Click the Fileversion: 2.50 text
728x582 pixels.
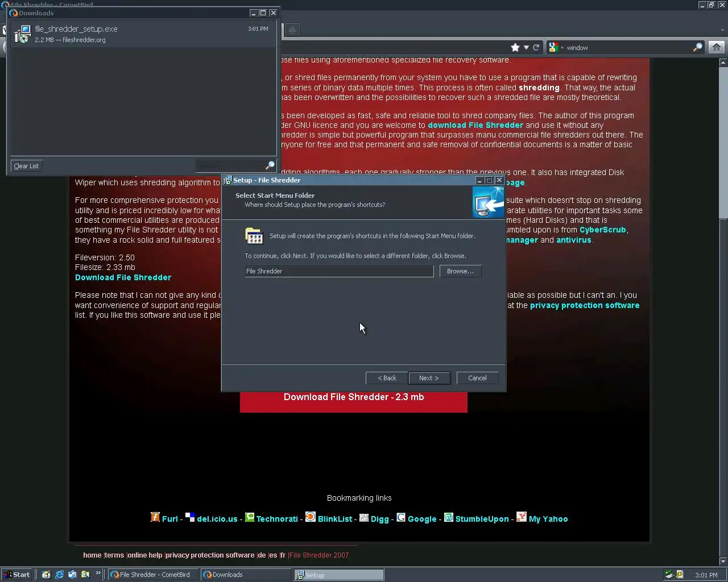[x=105, y=257]
